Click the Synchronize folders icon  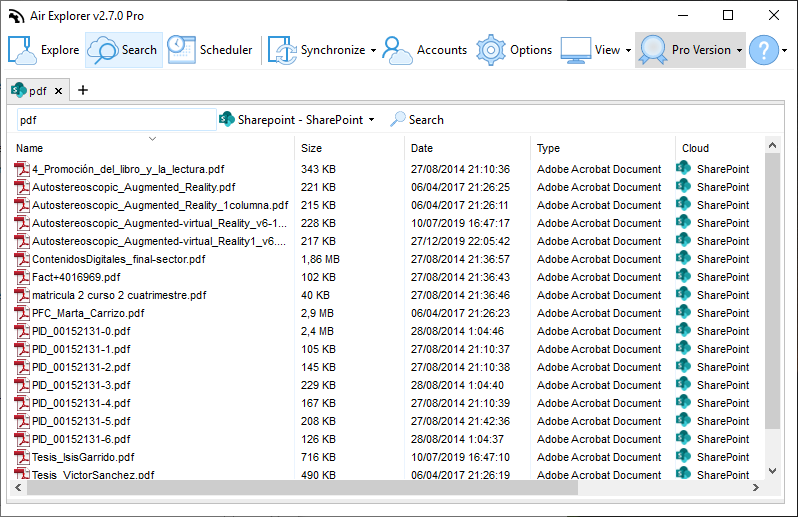pyautogui.click(x=282, y=50)
